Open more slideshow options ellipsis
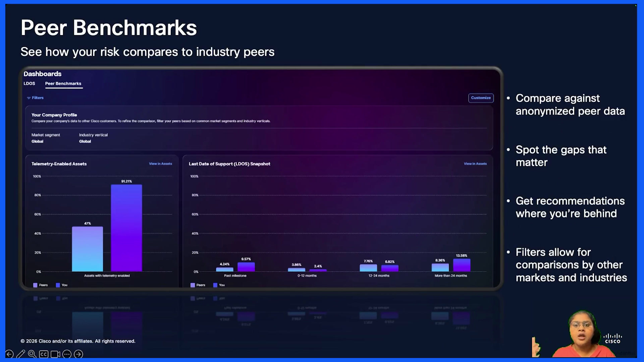The width and height of the screenshot is (644, 362). coord(67,354)
